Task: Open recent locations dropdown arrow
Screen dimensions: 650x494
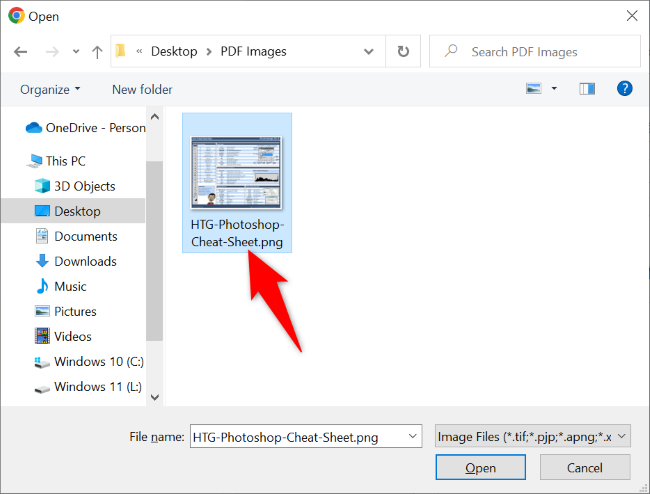Action: point(76,52)
